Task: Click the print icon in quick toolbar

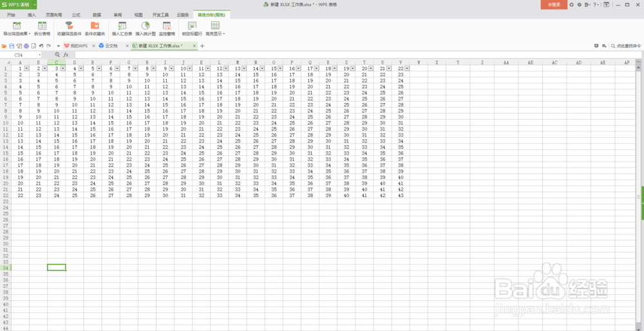Action: tap(26, 46)
